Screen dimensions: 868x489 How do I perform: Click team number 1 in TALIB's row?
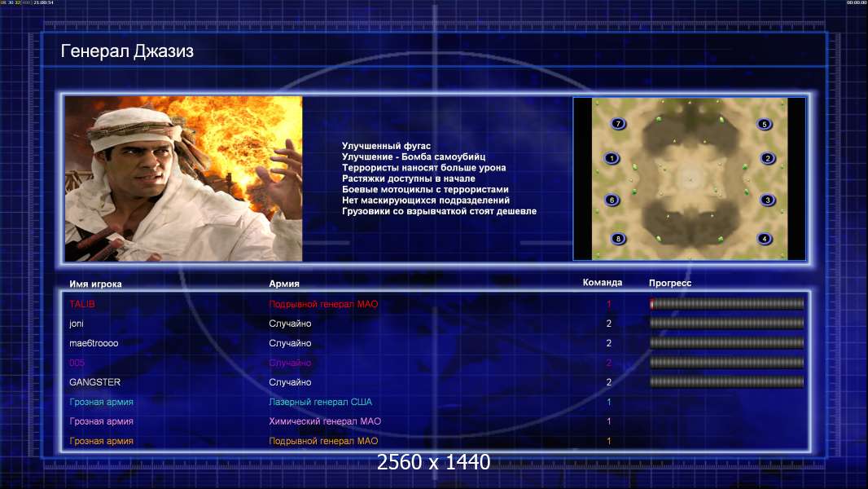tap(609, 304)
